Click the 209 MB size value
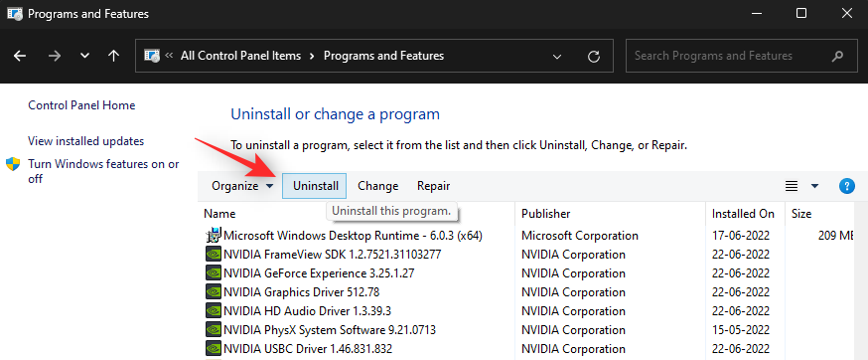 click(836, 236)
